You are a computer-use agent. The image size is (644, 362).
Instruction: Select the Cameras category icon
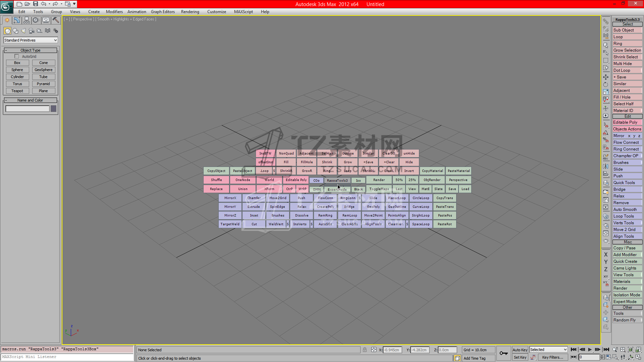pos(32,31)
